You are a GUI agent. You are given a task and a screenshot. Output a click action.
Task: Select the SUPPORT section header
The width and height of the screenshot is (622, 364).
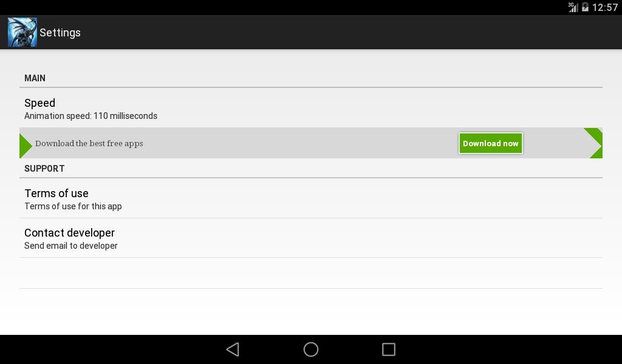(x=44, y=168)
